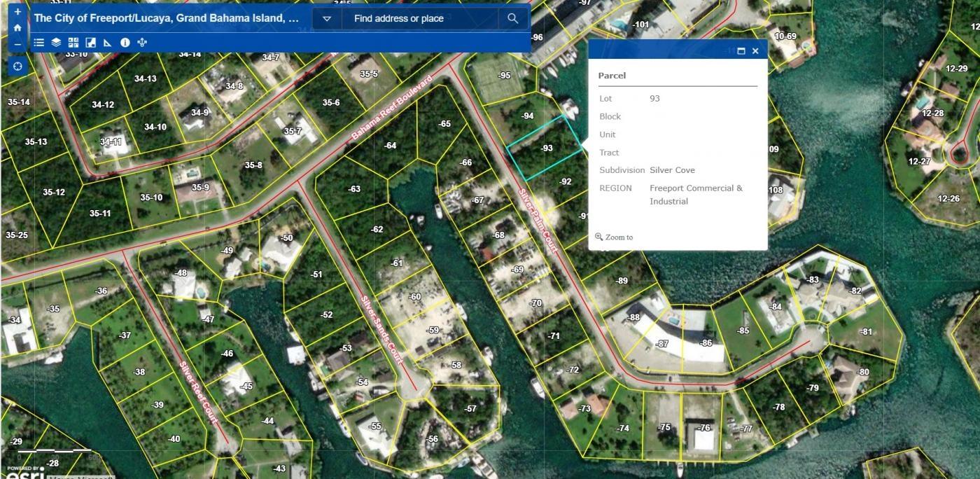Select the highlighted parcel lot 93
Image resolution: width=980 pixels, height=479 pixels.
pyautogui.click(x=545, y=148)
